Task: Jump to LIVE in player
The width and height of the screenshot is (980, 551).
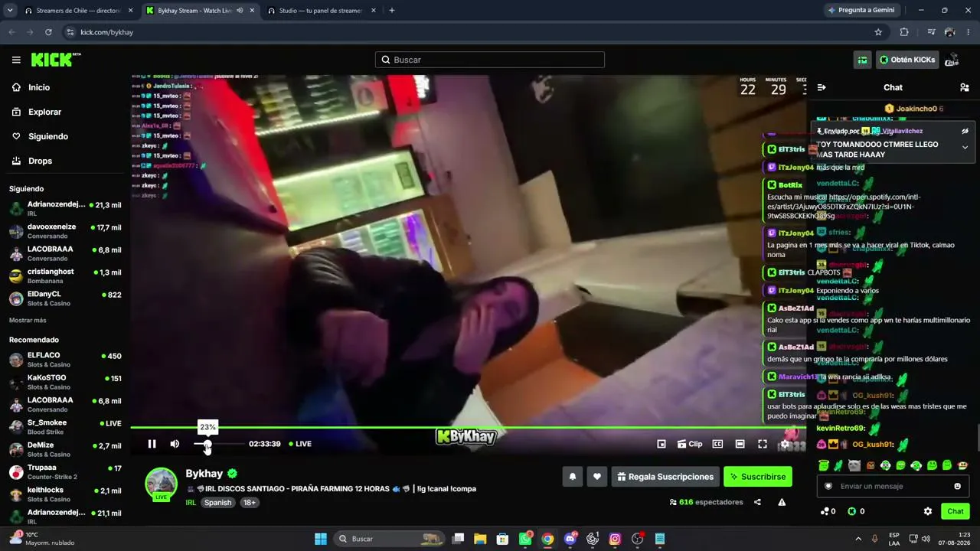Action: click(x=299, y=444)
